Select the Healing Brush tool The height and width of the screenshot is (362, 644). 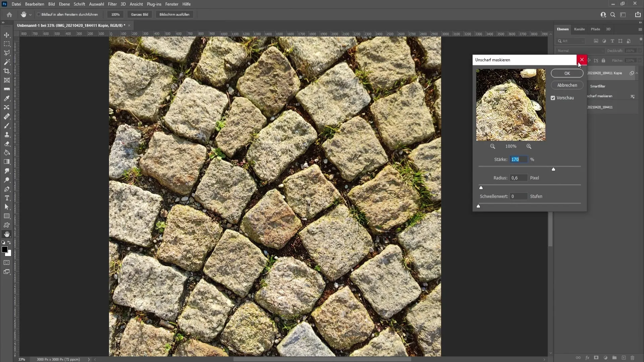tap(7, 116)
